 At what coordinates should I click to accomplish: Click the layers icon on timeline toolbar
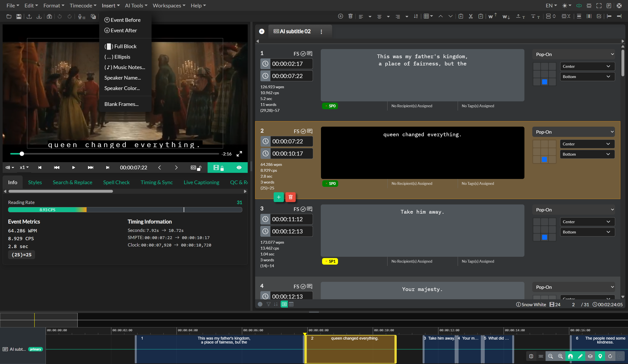click(590, 356)
